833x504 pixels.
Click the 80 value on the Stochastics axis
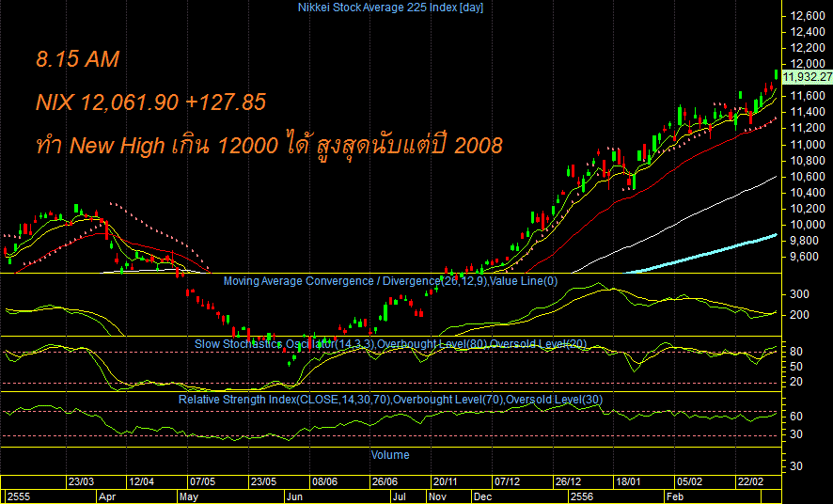pyautogui.click(x=796, y=352)
